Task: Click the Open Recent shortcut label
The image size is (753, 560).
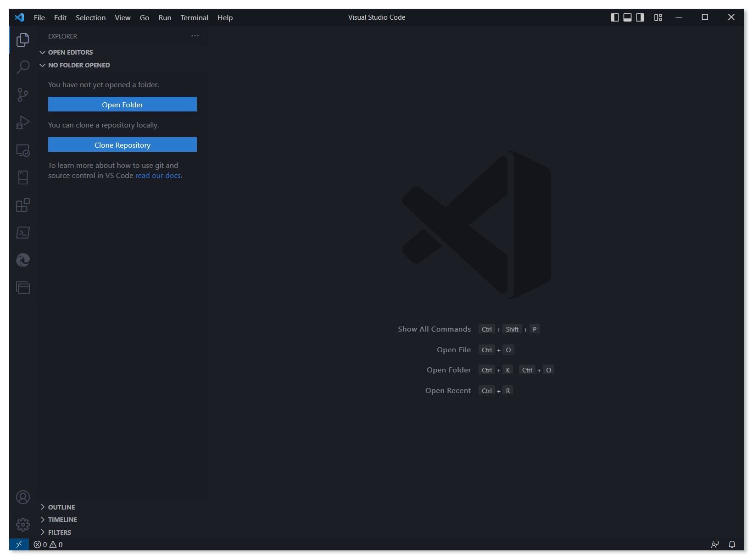Action: pyautogui.click(x=448, y=391)
